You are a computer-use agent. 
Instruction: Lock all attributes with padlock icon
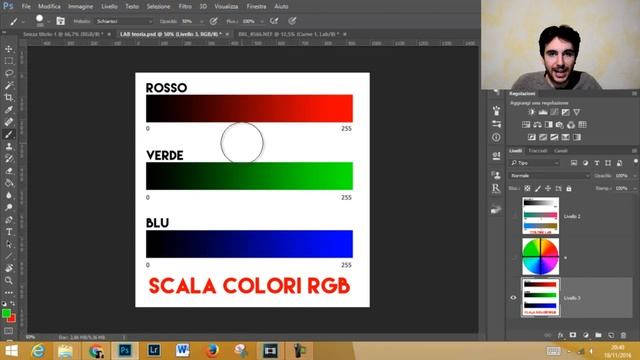569,188
